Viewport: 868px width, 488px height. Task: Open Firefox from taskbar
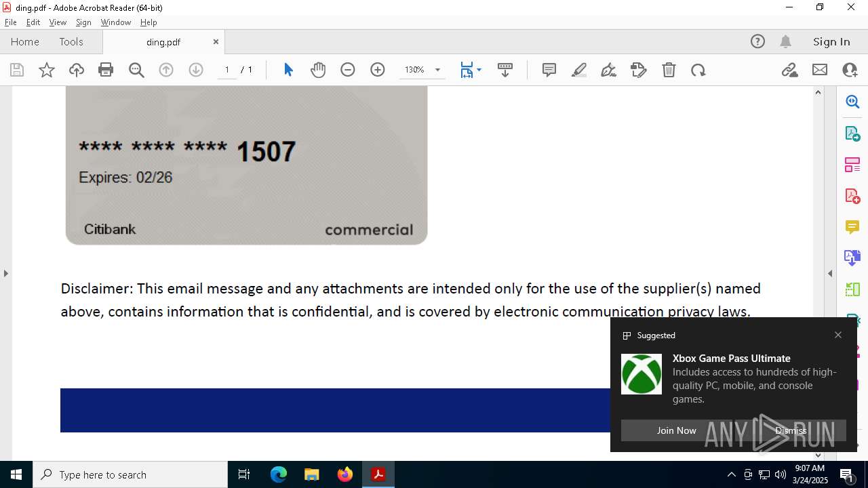345,474
